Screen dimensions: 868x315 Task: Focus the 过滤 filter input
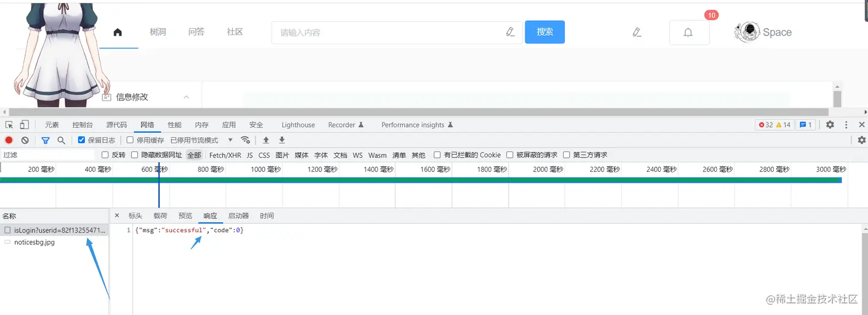48,155
